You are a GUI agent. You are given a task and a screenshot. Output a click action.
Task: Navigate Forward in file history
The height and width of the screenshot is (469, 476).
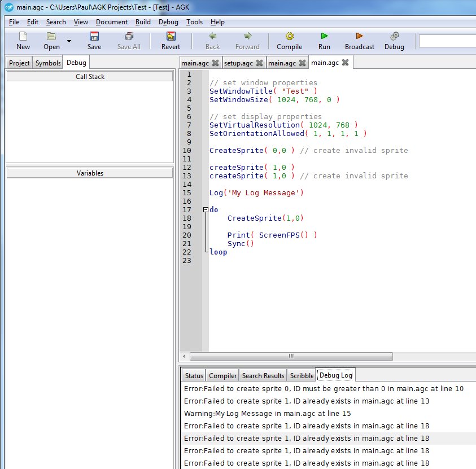247,41
